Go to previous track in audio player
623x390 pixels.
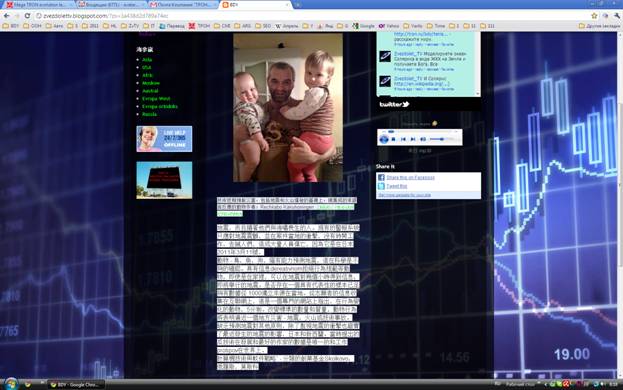[403, 139]
